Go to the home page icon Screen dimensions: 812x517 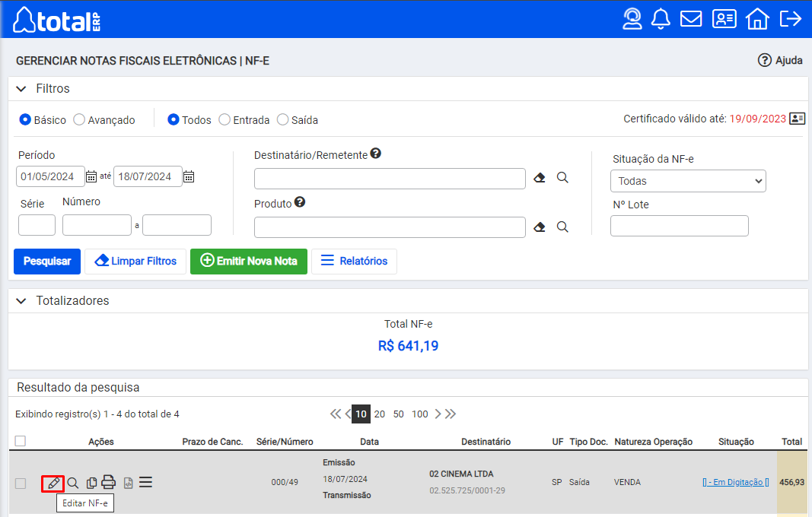point(757,19)
